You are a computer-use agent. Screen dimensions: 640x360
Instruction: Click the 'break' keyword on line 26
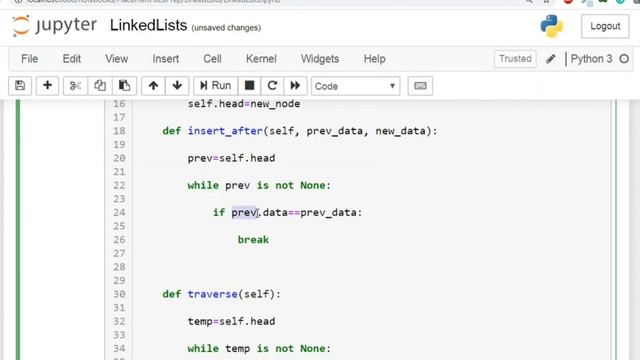click(x=253, y=240)
